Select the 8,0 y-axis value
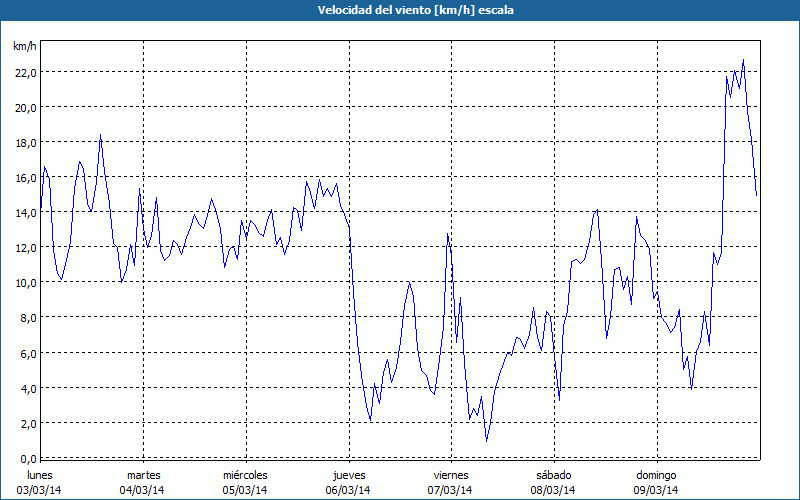The width and height of the screenshot is (800, 500). pos(27,317)
